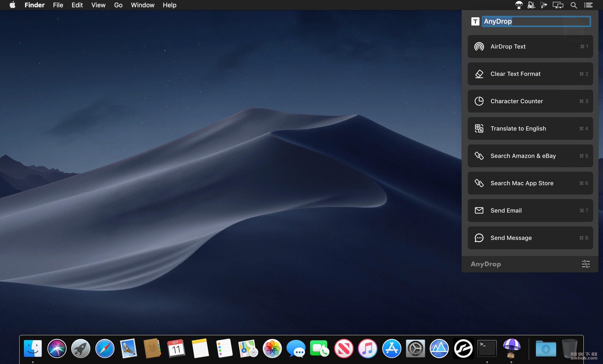The height and width of the screenshot is (364, 603).
Task: Open the Finder menu
Action: [x=34, y=5]
